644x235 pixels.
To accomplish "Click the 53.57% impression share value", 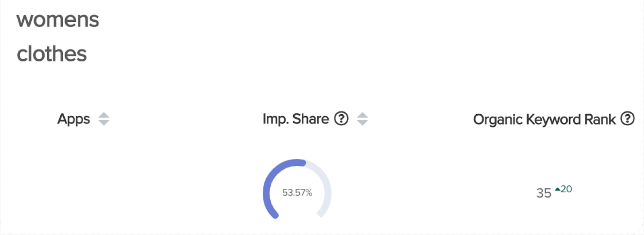I will tap(297, 193).
